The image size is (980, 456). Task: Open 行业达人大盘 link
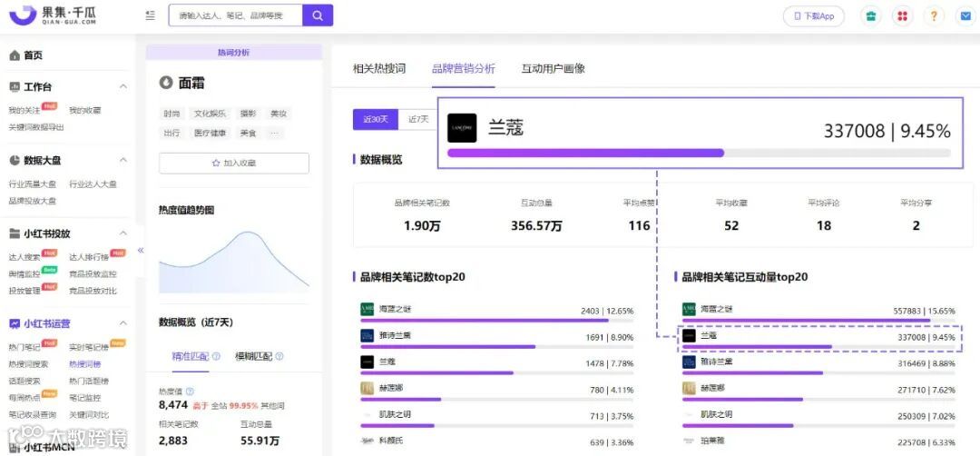point(93,184)
